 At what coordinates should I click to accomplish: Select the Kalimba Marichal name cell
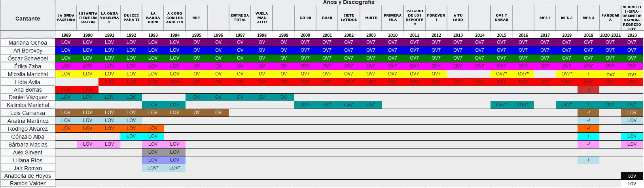coord(28,105)
